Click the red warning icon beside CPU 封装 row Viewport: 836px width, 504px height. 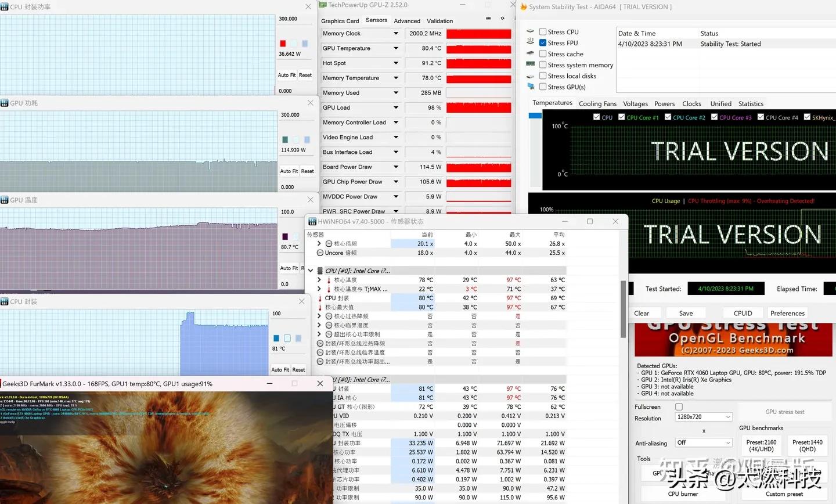320,298
